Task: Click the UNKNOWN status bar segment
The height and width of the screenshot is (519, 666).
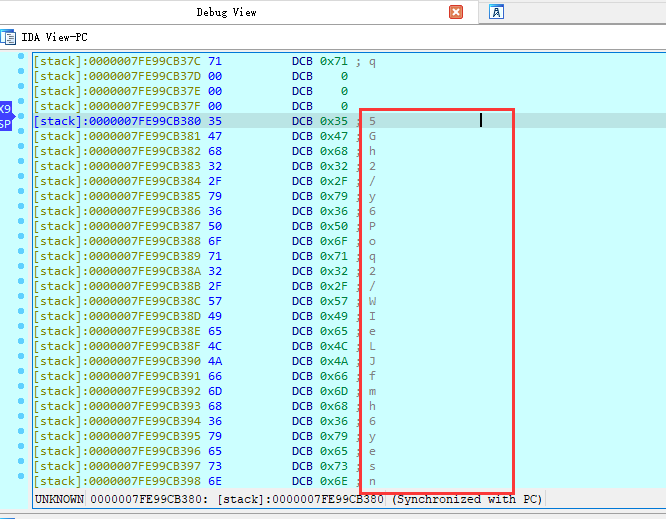Action: click(x=59, y=499)
